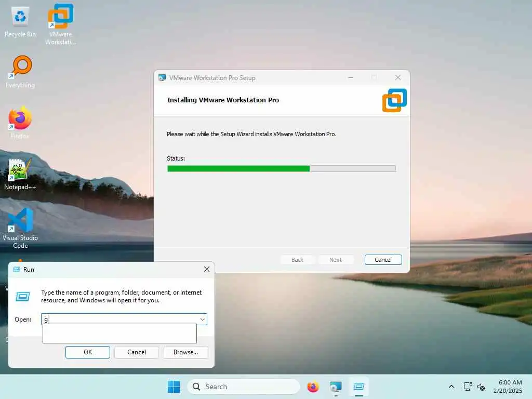
Task: Click OK in the Run dialog
Action: [x=87, y=352]
